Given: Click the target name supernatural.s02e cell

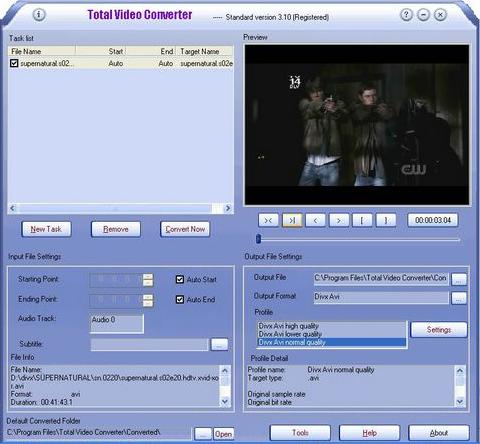Looking at the screenshot, I should pos(206,63).
